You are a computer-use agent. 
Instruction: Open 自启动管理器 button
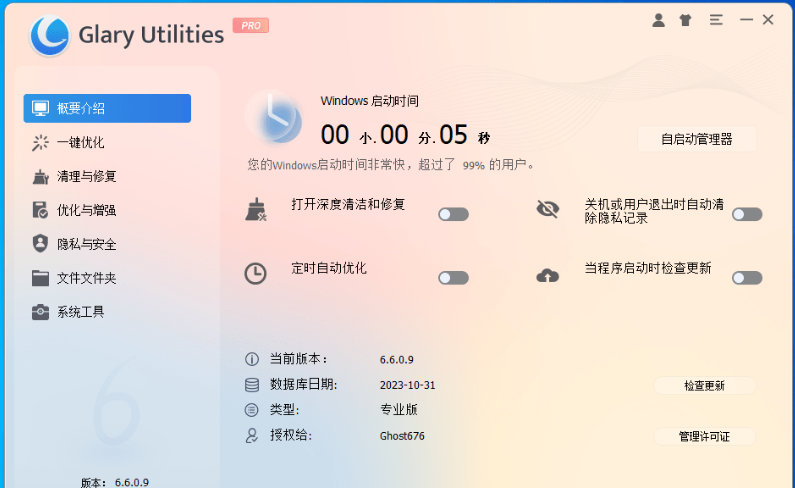(x=697, y=139)
